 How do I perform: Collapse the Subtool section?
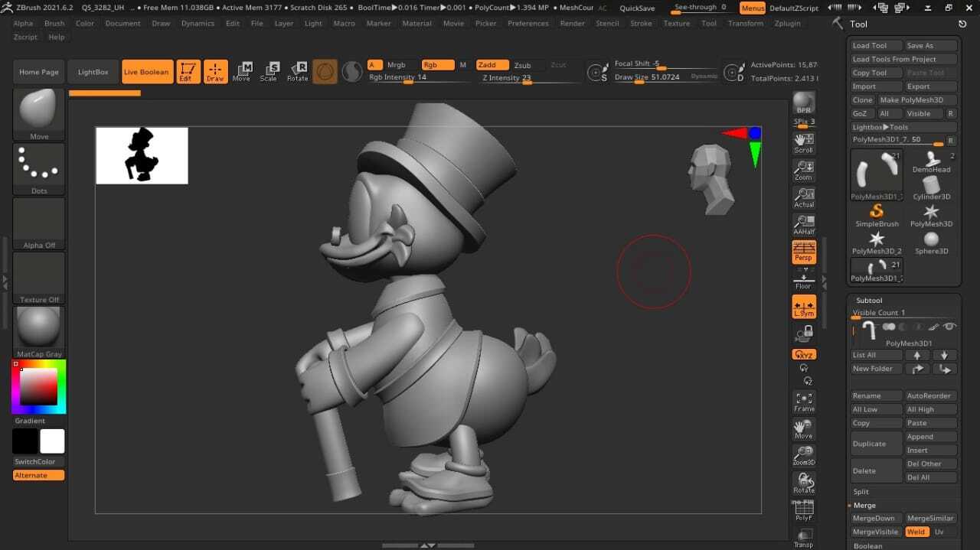pos(869,301)
